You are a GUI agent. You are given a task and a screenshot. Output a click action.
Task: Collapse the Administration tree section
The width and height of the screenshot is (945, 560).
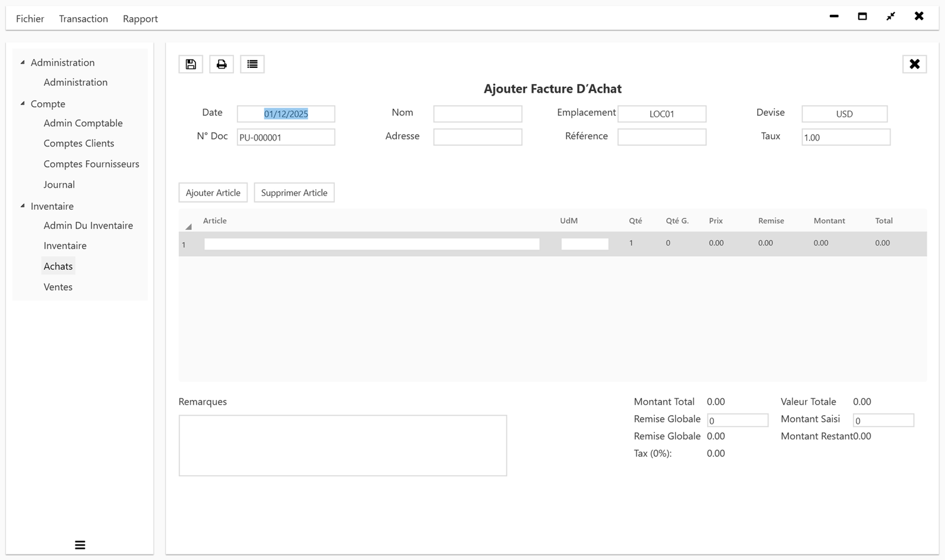(x=22, y=61)
